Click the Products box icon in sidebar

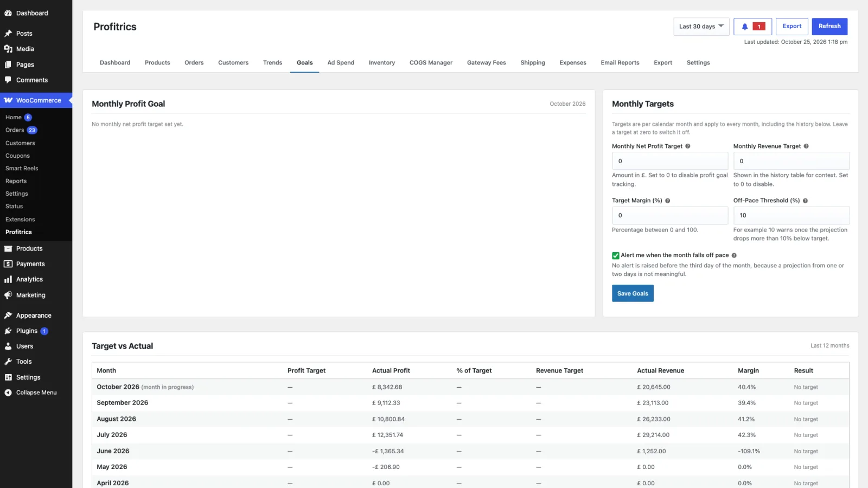(x=8, y=249)
